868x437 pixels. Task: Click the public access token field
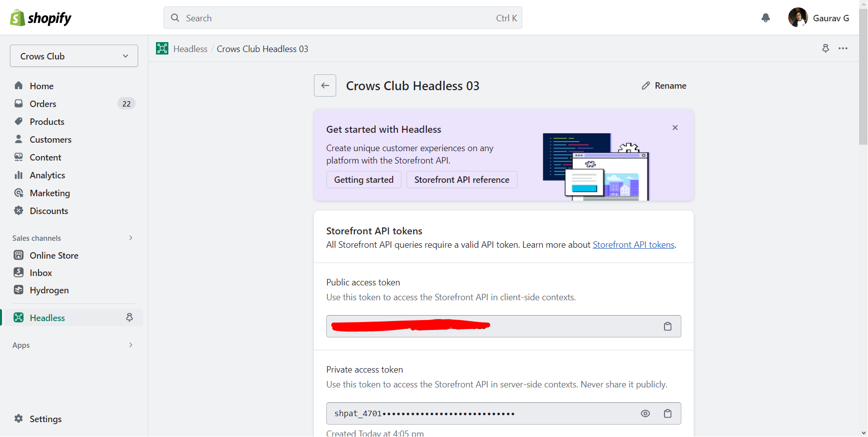[504, 327]
